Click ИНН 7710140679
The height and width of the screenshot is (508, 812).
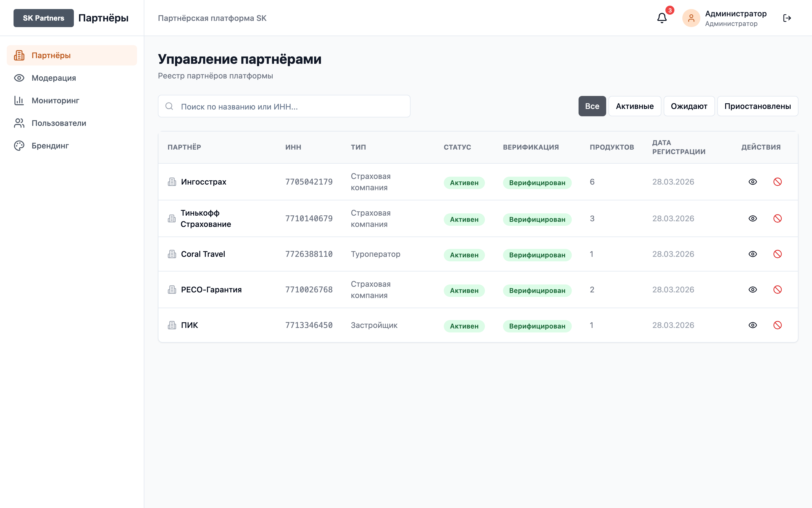(309, 218)
